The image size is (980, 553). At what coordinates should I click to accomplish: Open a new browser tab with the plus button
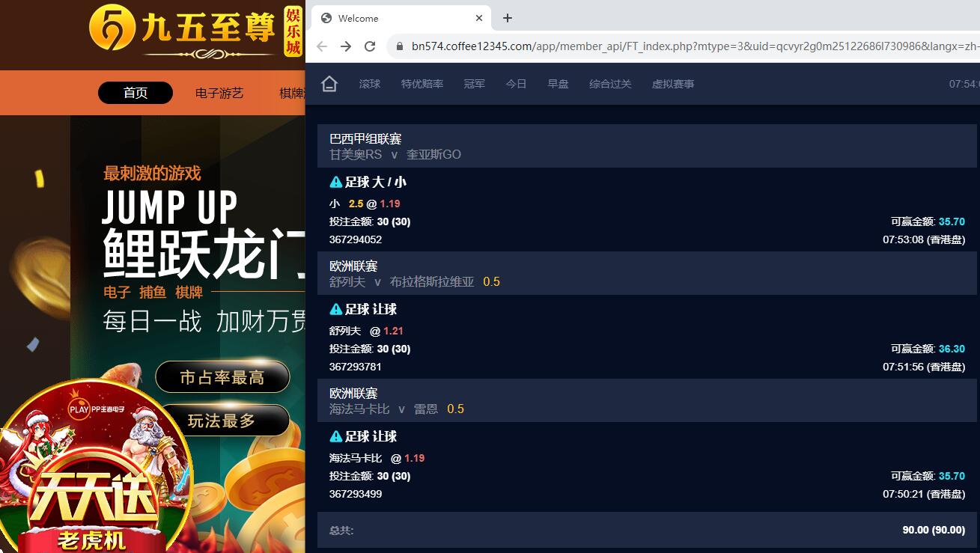point(508,18)
